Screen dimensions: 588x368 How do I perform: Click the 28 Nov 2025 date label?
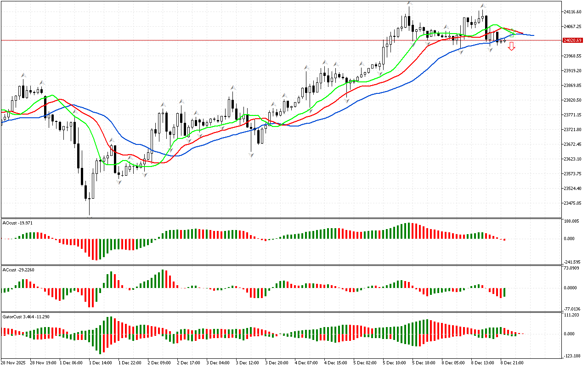tap(15, 363)
